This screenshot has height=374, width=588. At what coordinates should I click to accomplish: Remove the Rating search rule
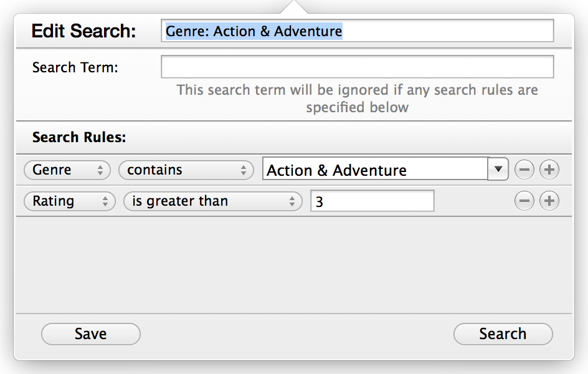524,201
